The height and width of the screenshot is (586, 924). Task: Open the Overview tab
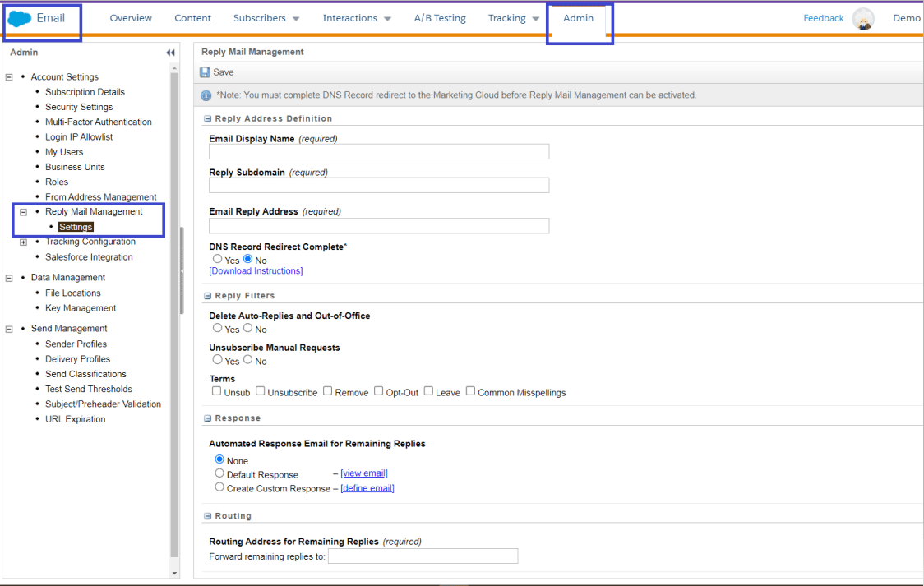pyautogui.click(x=131, y=18)
